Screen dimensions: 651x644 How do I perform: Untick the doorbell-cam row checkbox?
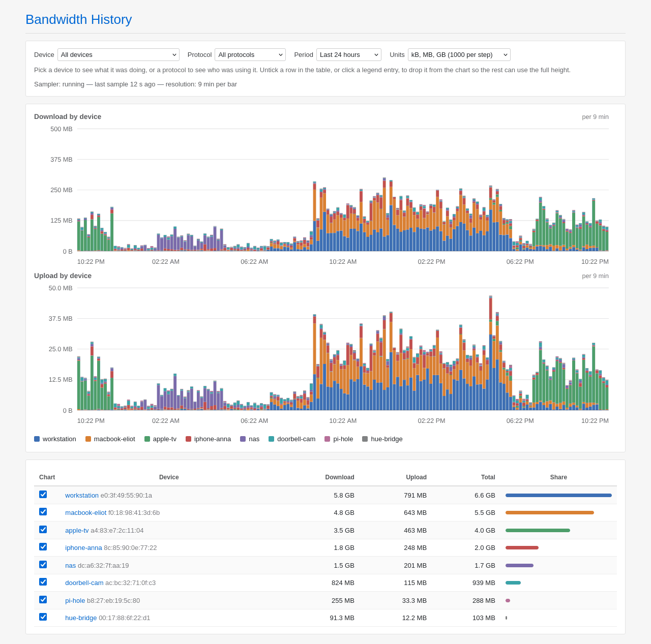43,582
